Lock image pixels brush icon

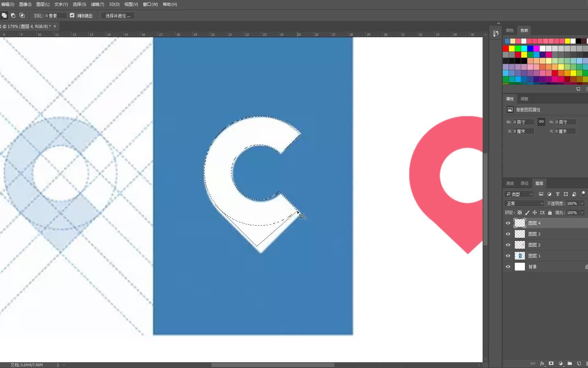(527, 213)
